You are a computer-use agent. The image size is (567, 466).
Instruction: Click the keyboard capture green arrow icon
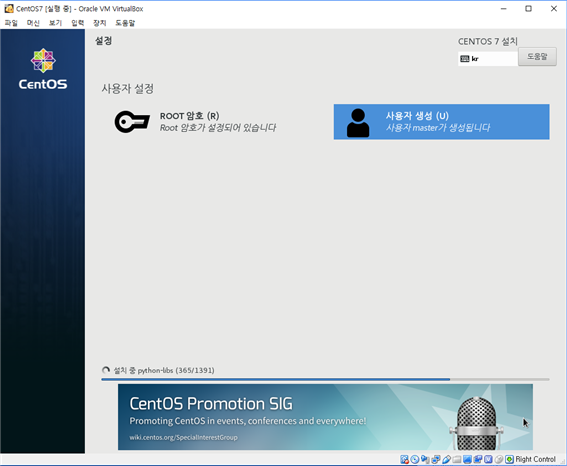[x=509, y=459]
